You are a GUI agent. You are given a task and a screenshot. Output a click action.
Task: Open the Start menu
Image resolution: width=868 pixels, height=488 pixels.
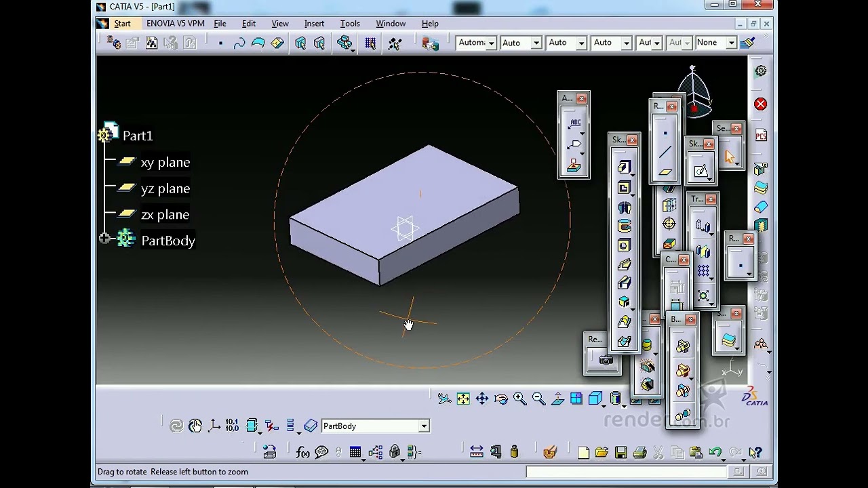pos(122,24)
